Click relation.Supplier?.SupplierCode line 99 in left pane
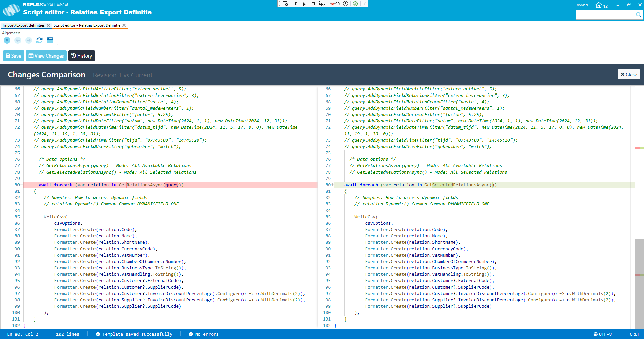 (118, 306)
